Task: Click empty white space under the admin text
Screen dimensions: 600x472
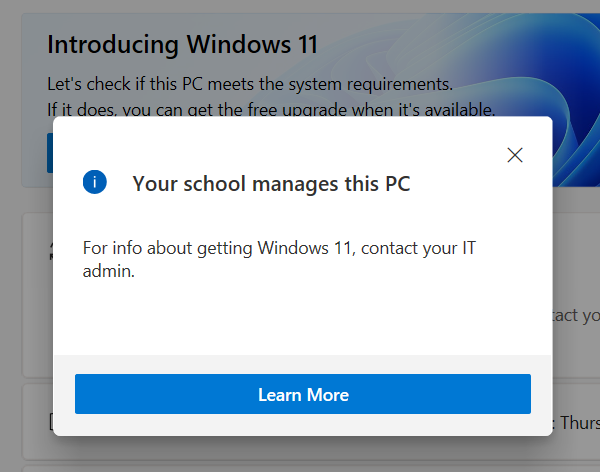Action: 302,318
